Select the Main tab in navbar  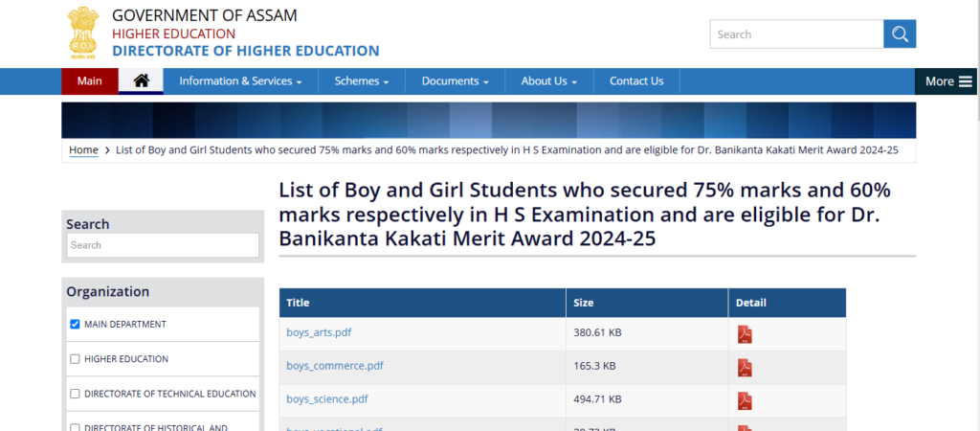click(x=89, y=81)
